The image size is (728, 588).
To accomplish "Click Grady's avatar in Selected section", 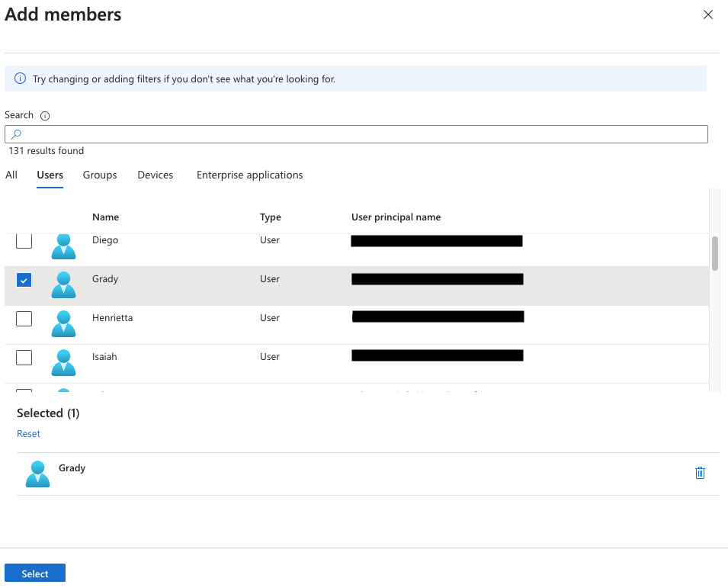I will [37, 473].
